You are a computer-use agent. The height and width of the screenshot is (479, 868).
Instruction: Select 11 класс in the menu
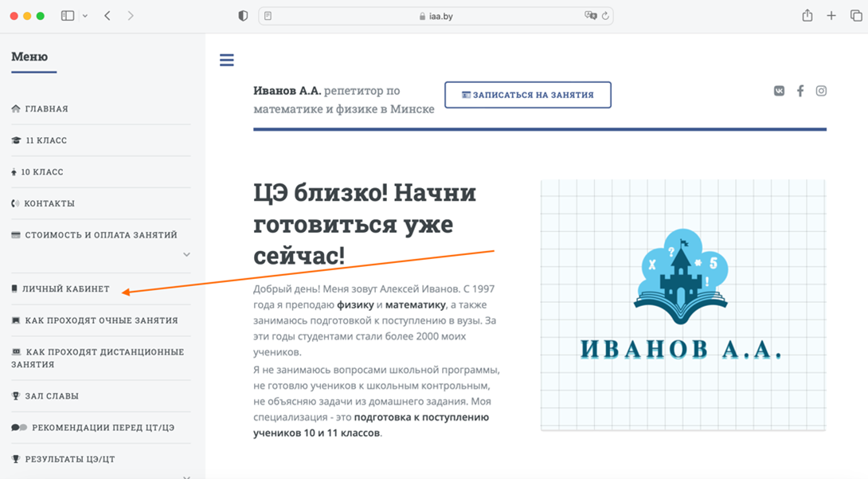(x=45, y=140)
